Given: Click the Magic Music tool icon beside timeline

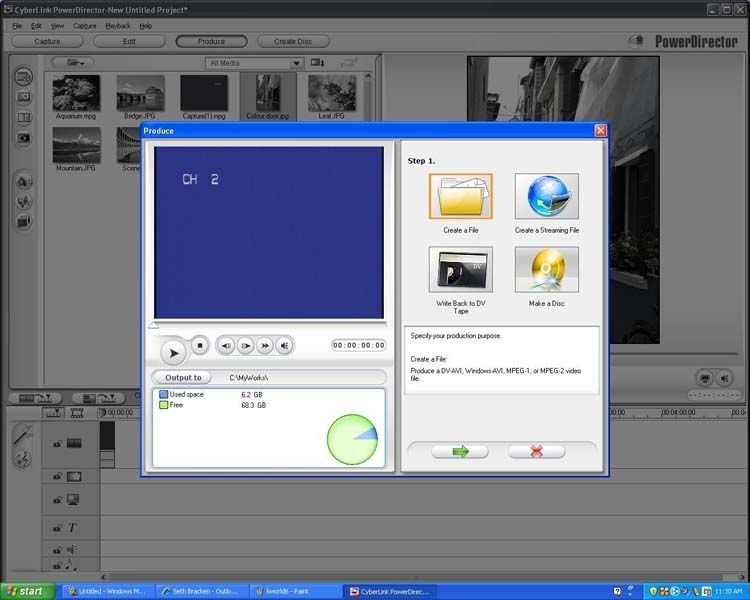Looking at the screenshot, I should (x=22, y=458).
